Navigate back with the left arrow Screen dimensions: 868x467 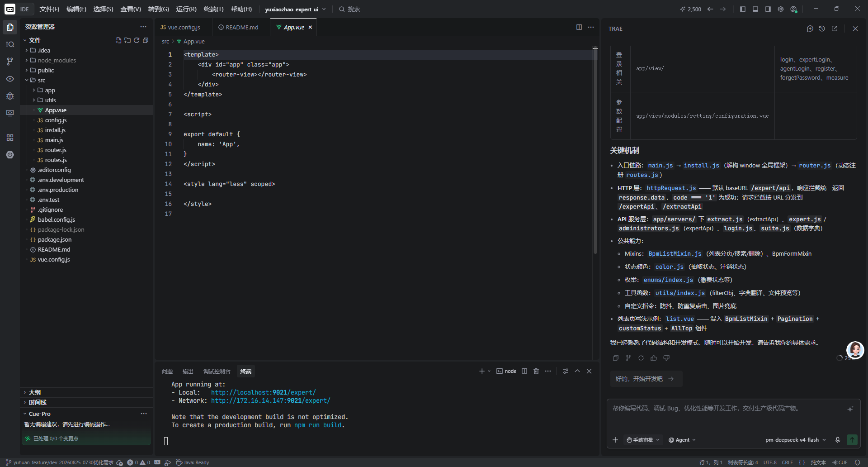click(710, 9)
